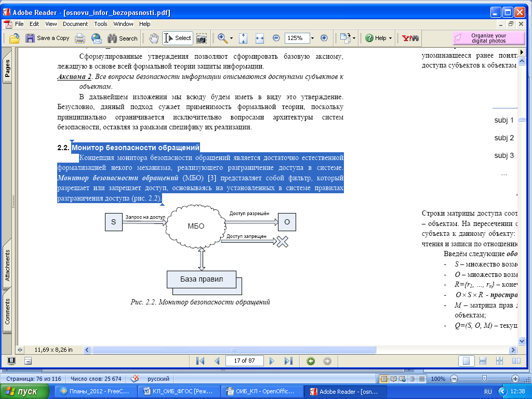
Task: Open Organize your digital photos banner
Action: [x=488, y=38]
